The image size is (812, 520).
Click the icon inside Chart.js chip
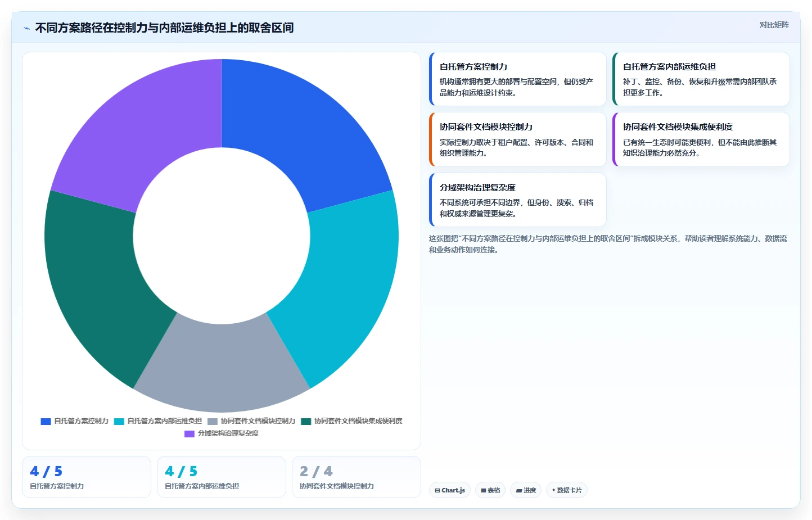coord(437,491)
